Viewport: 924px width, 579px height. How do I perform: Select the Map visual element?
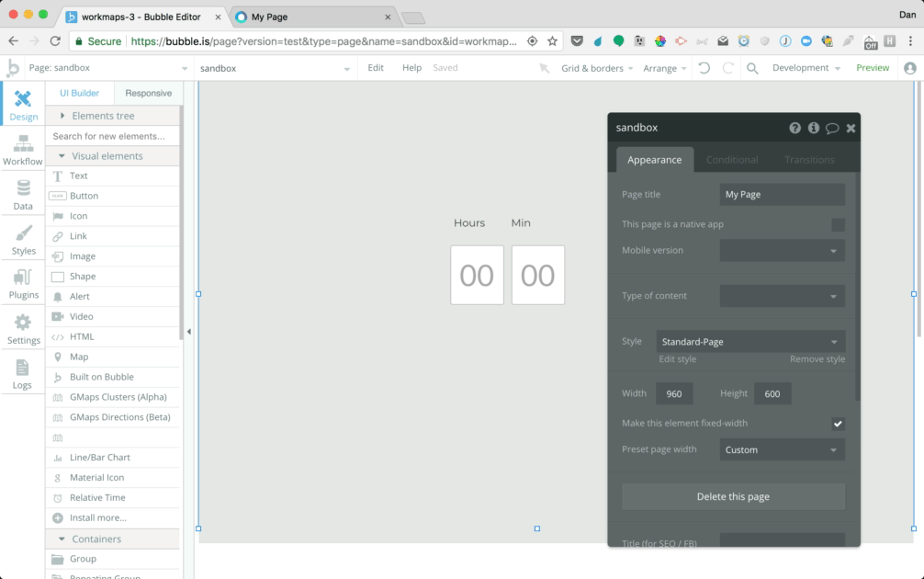(x=113, y=357)
